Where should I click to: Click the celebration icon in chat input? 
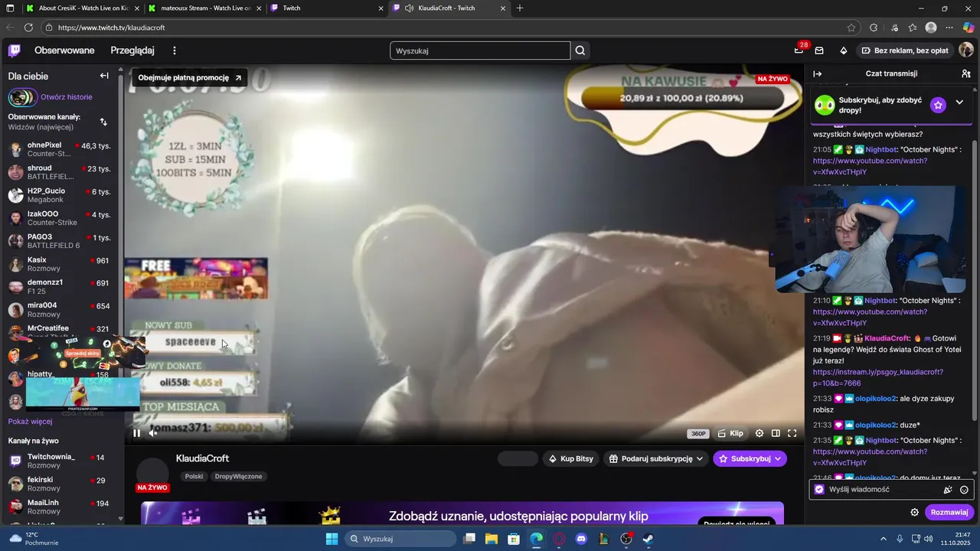[948, 490]
